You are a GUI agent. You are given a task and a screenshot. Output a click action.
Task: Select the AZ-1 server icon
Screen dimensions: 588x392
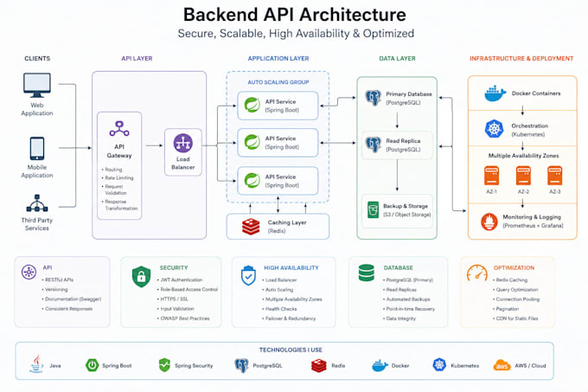491,176
